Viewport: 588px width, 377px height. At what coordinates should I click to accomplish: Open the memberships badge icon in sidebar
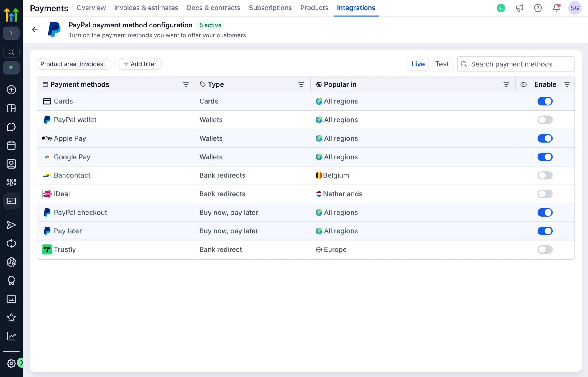click(11, 281)
